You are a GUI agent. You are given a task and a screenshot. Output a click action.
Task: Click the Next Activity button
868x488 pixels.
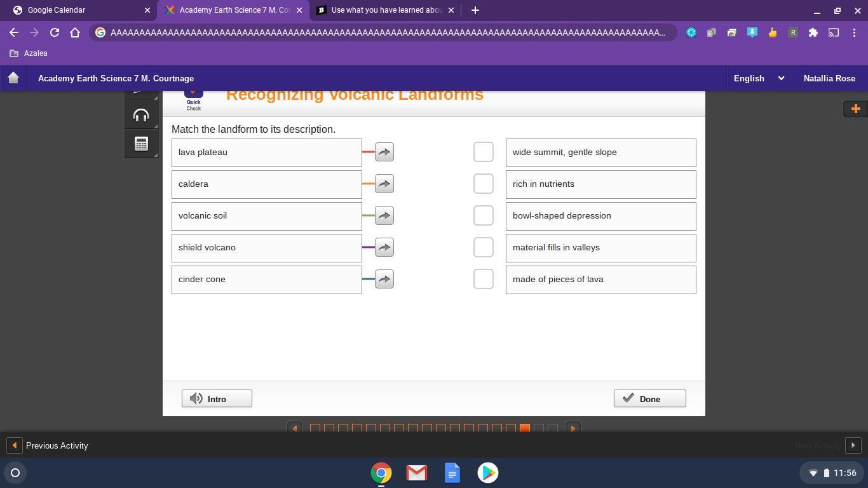coord(827,445)
